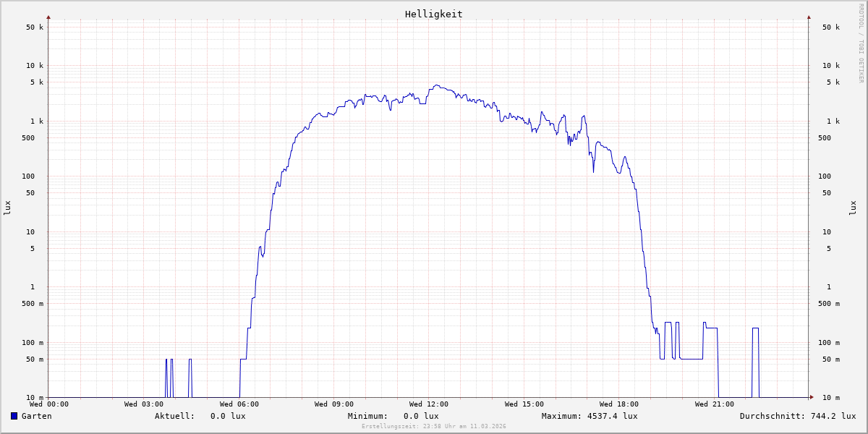The image size is (868, 434).
Task: Click the Wed 21:00 time label
Action: 714,404
